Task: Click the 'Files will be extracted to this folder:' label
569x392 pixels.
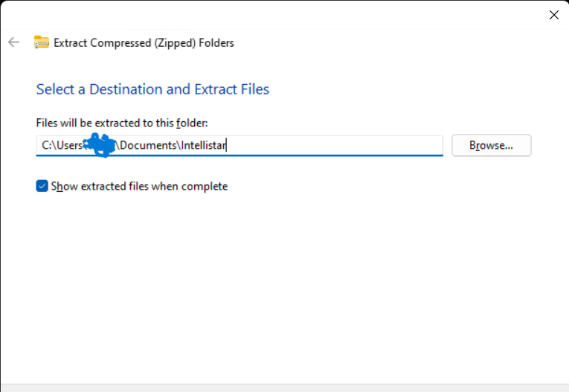Action: [122, 123]
